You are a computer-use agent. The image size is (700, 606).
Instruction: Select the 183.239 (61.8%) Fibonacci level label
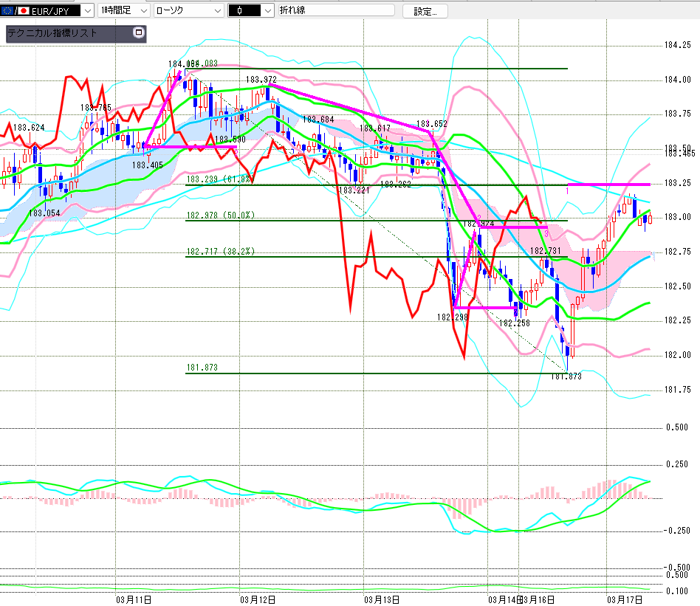(x=220, y=179)
